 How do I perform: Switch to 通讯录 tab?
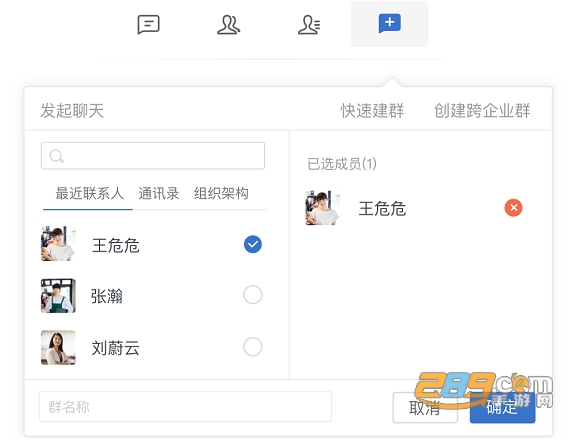(x=159, y=194)
